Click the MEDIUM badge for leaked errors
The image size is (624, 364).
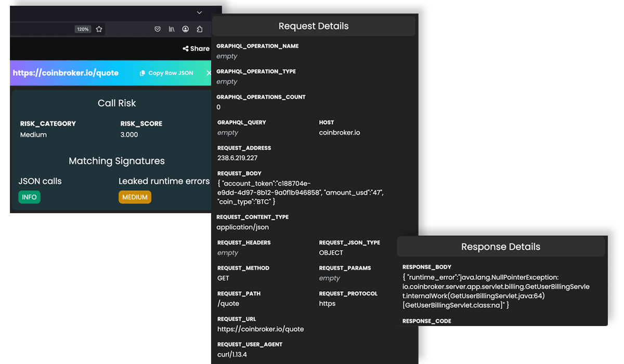point(135,198)
